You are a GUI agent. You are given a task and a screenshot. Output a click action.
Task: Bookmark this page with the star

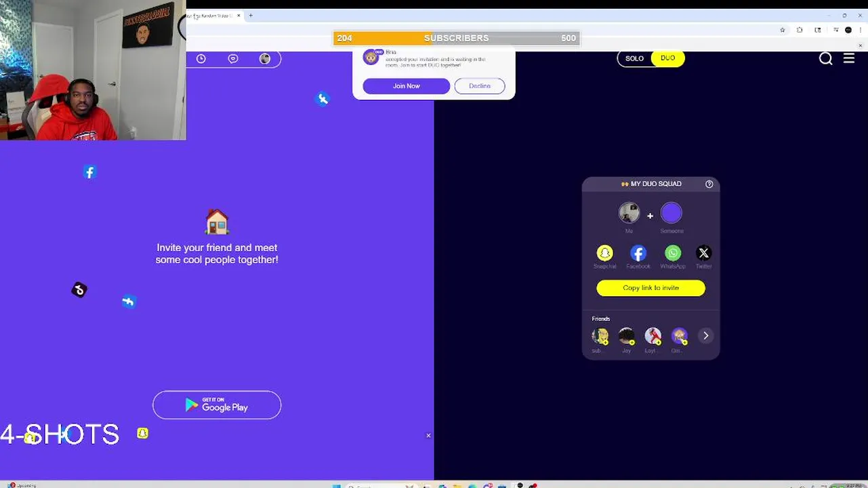point(782,30)
